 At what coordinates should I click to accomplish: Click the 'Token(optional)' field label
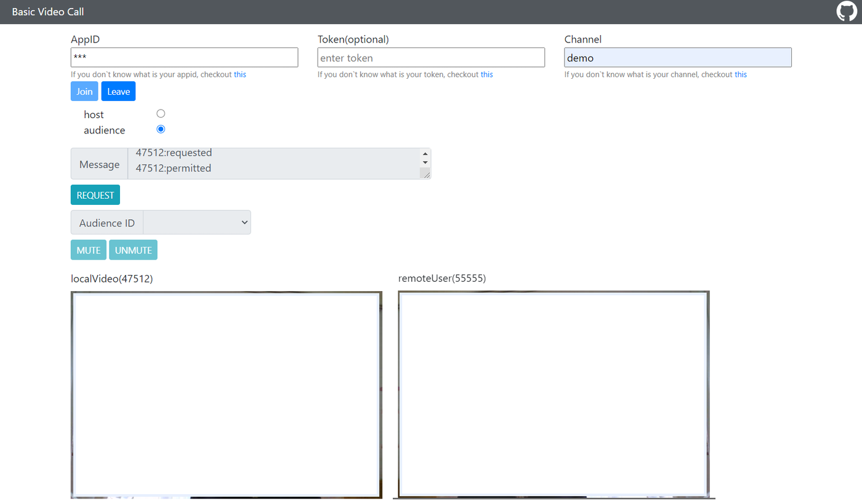point(353,39)
